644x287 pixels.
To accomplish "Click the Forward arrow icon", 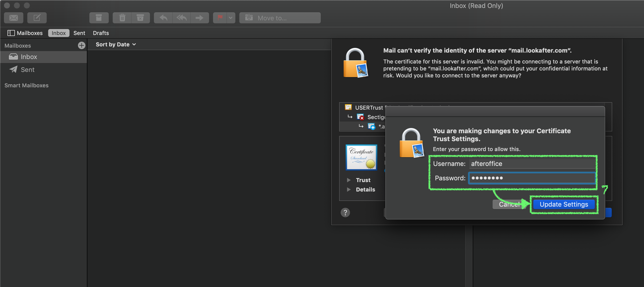I will (200, 18).
